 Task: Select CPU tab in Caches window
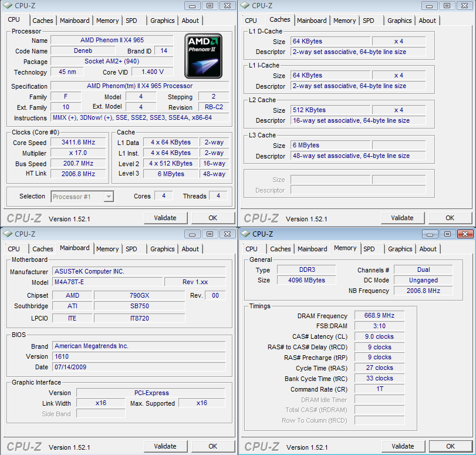pos(251,21)
